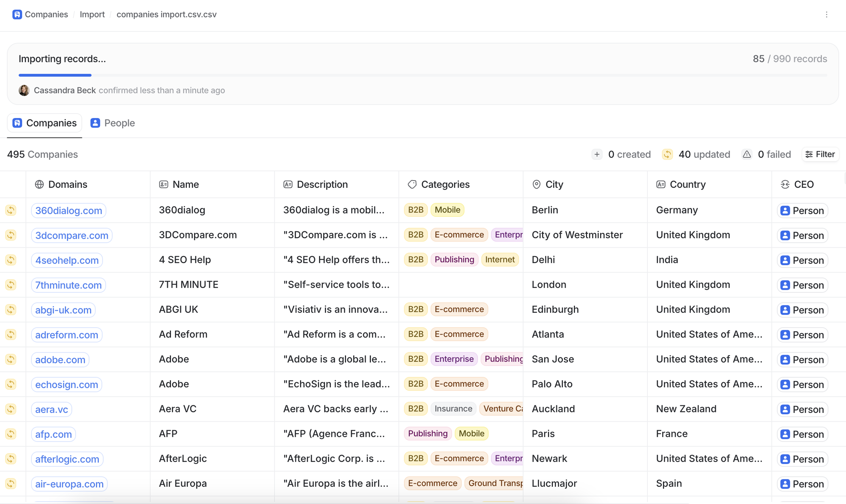Click the Person icon in Aera VC row
Image resolution: width=846 pixels, height=504 pixels.
click(x=785, y=409)
